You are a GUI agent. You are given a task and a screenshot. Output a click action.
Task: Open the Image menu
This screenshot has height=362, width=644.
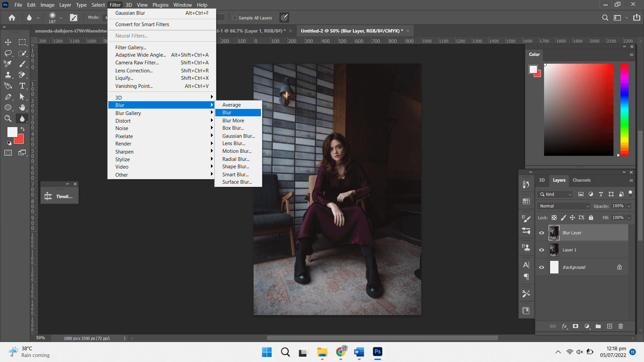[x=47, y=5]
